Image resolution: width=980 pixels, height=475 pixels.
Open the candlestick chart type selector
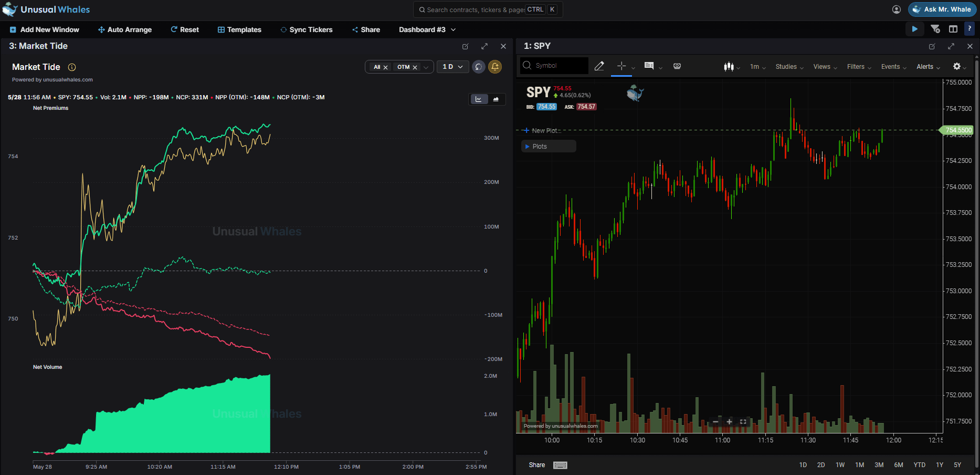(x=729, y=67)
